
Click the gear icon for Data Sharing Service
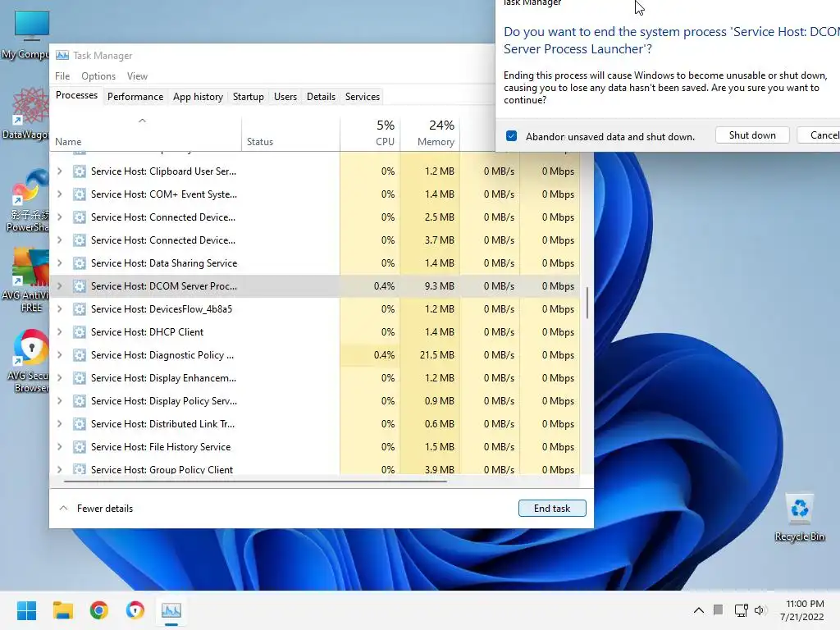coord(80,263)
